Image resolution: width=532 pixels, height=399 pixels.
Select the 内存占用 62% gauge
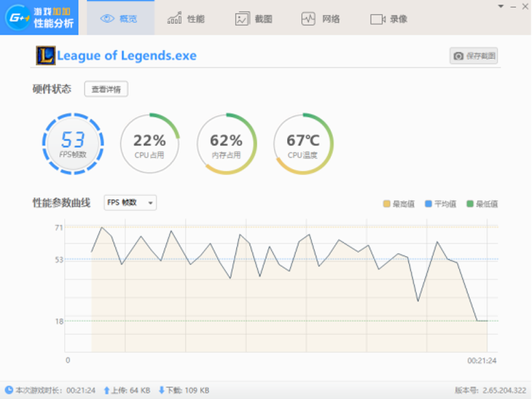[x=226, y=143]
